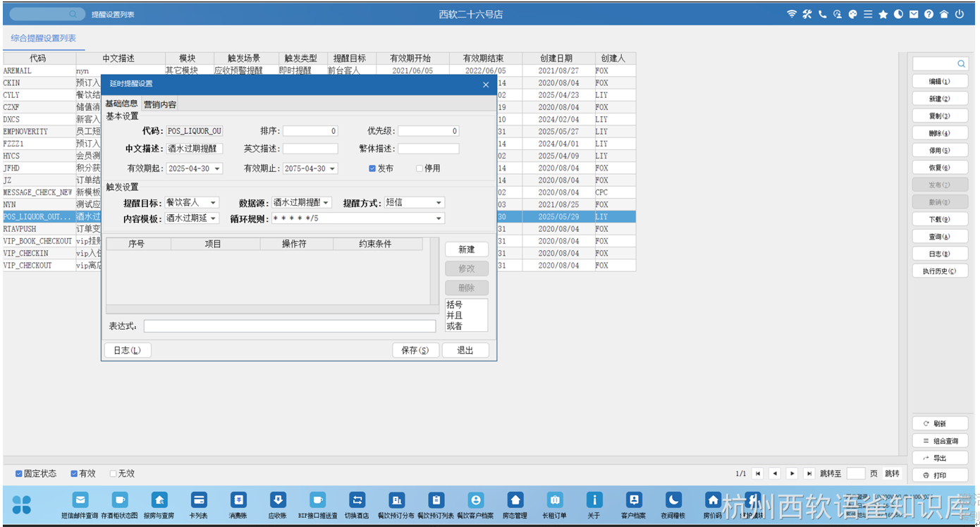
Task: Open 应收账 in the bottom toolbar
Action: click(278, 506)
